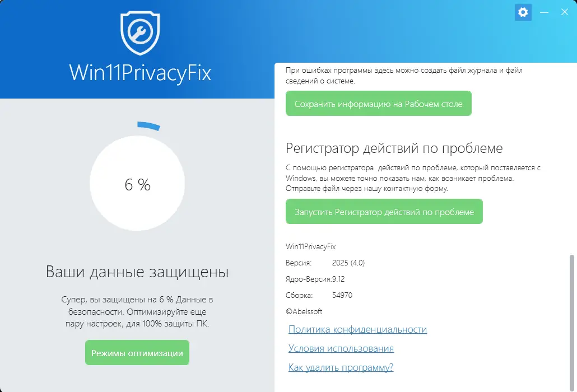Click the X icon in the top-right corner

[564, 12]
